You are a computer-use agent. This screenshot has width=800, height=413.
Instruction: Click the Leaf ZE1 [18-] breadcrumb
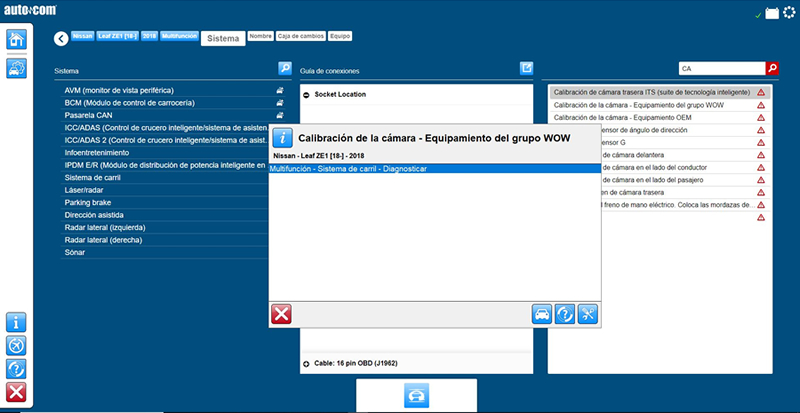118,36
